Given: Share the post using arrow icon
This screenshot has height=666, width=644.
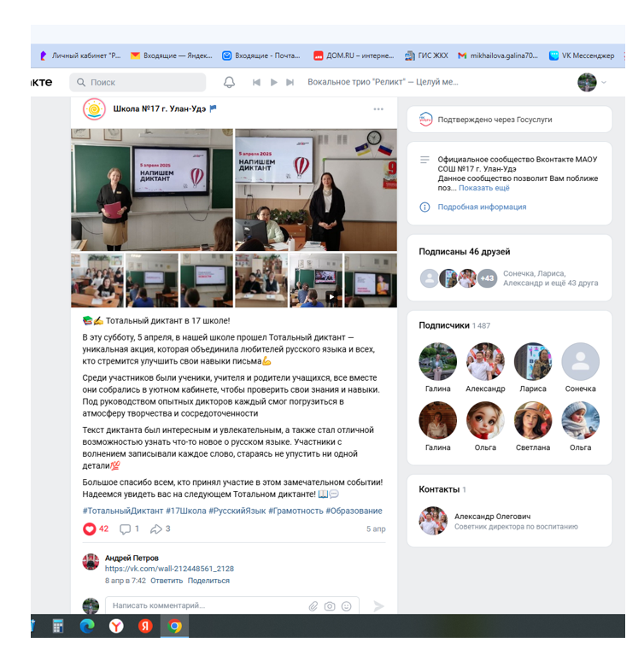Looking at the screenshot, I should click(x=156, y=529).
